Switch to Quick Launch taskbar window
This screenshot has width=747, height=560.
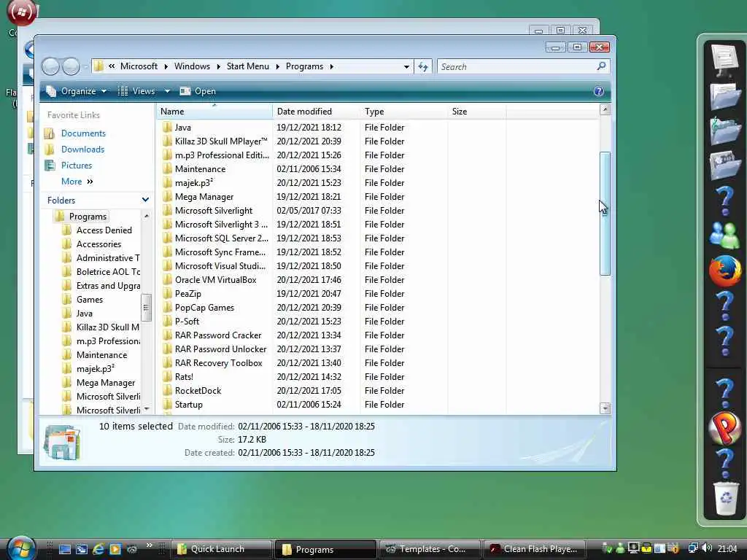point(221,549)
